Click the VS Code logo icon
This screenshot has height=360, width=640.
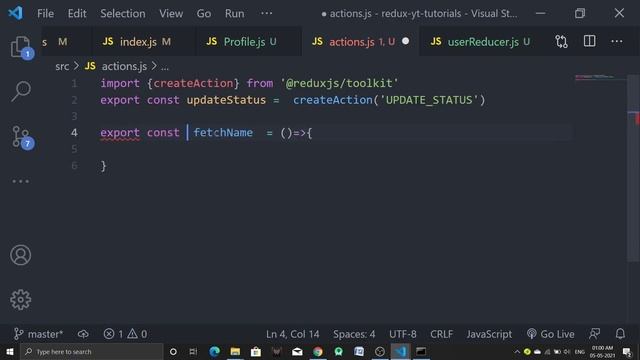[x=16, y=13]
